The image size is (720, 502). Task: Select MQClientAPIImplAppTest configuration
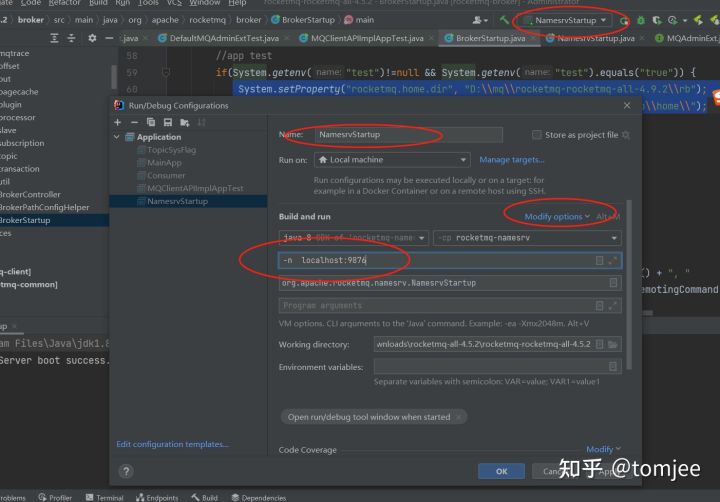point(191,188)
